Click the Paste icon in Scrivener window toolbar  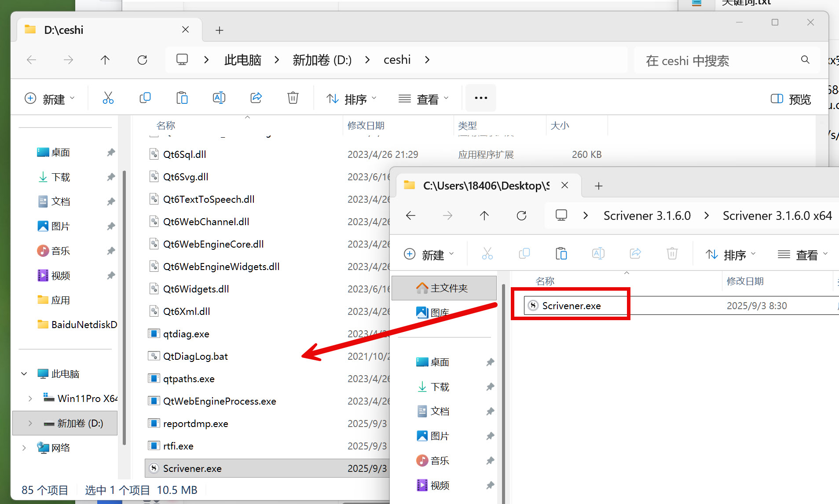point(561,254)
